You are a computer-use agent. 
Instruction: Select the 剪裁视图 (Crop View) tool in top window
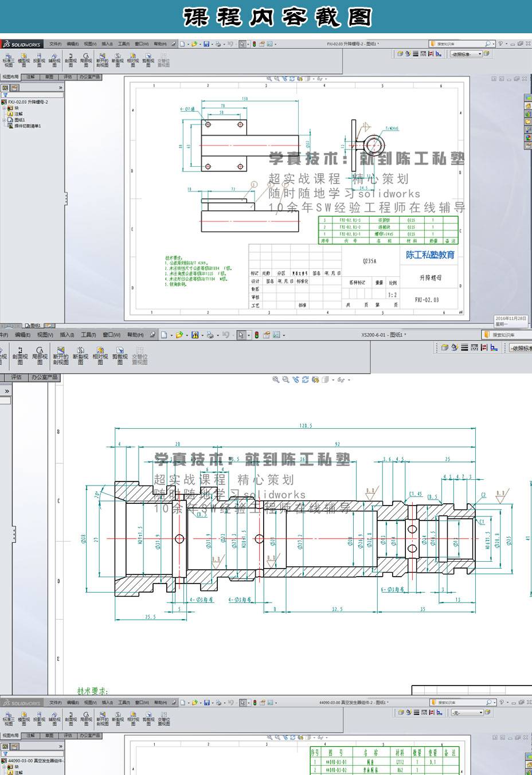148,60
